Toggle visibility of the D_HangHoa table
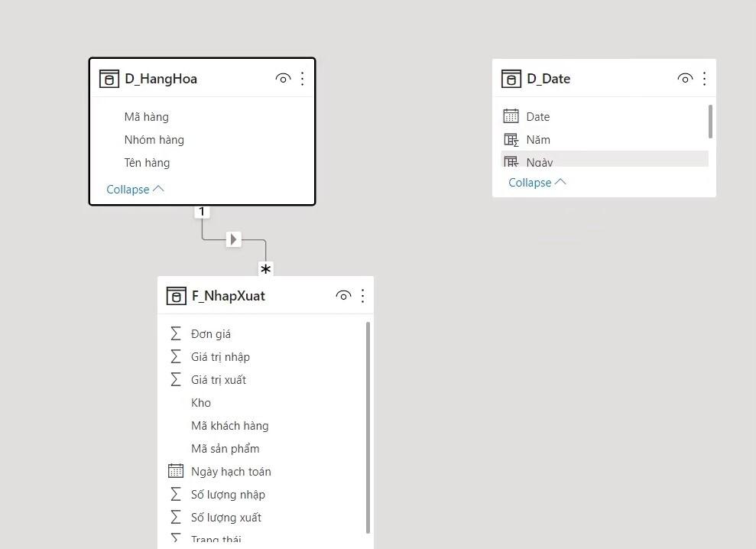This screenshot has width=756, height=549. tap(283, 78)
